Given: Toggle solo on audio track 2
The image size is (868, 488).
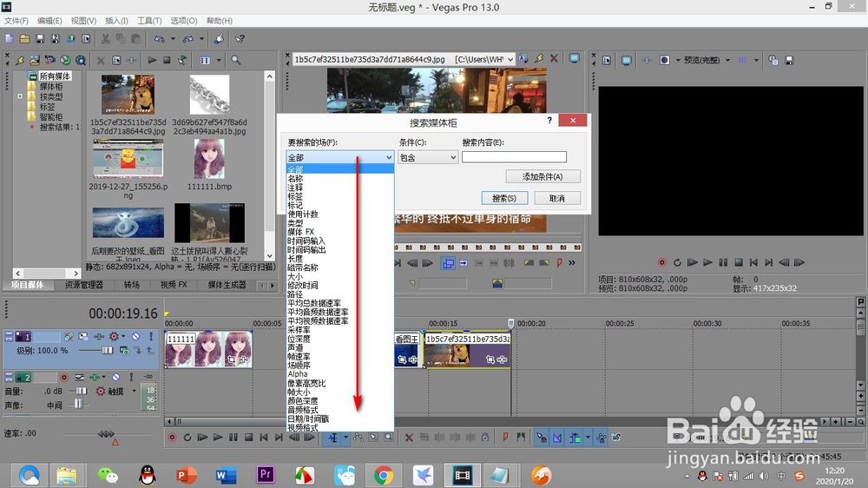Looking at the screenshot, I should coord(131,377).
